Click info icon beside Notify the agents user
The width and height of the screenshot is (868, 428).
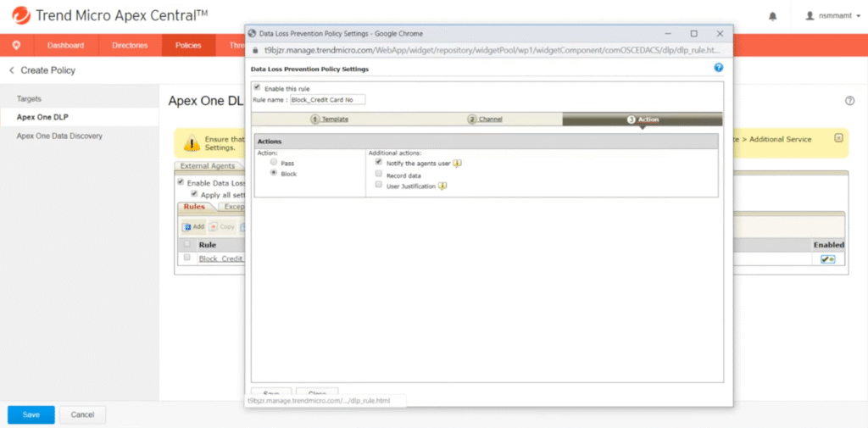pos(457,163)
